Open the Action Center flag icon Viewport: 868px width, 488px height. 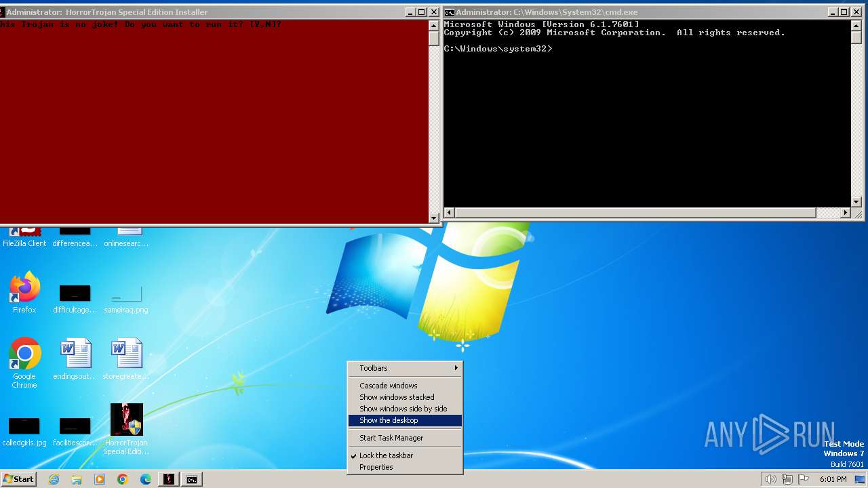tap(804, 479)
